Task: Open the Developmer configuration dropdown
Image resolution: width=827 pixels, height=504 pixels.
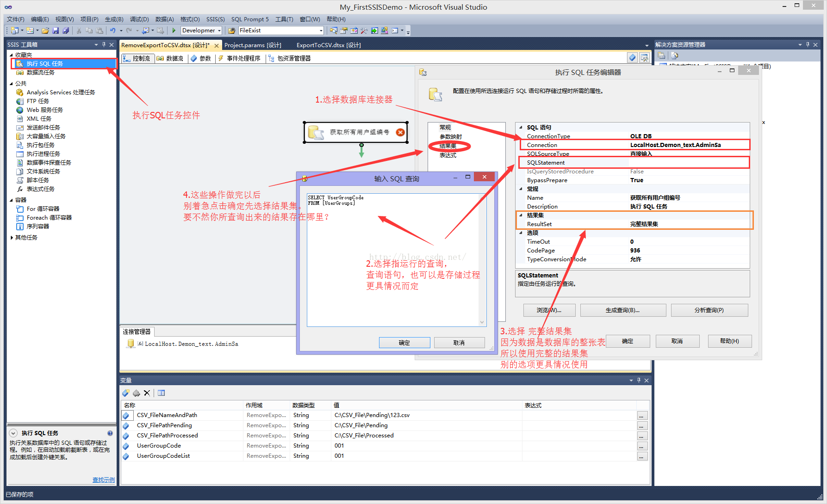Action: pyautogui.click(x=219, y=31)
